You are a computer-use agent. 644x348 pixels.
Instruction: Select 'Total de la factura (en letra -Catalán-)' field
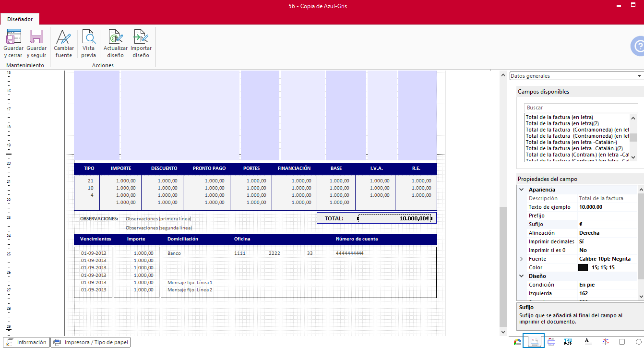571,142
